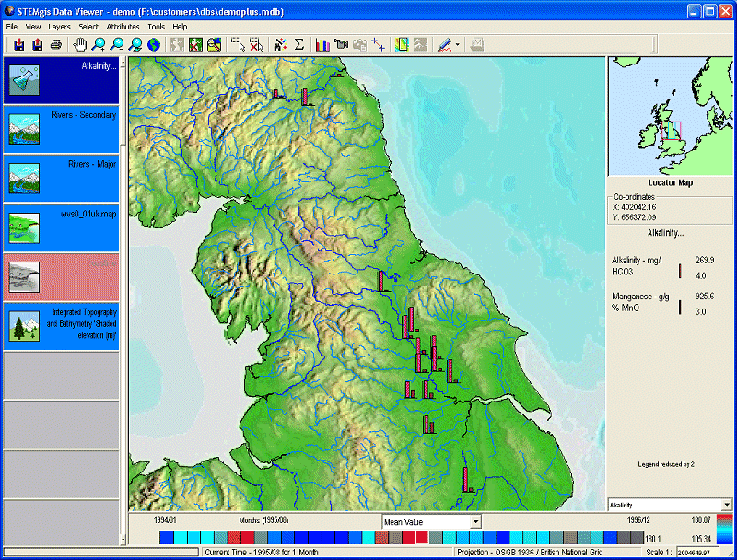This screenshot has width=737, height=560.
Task: Click the bar chart icon
Action: coord(322,44)
